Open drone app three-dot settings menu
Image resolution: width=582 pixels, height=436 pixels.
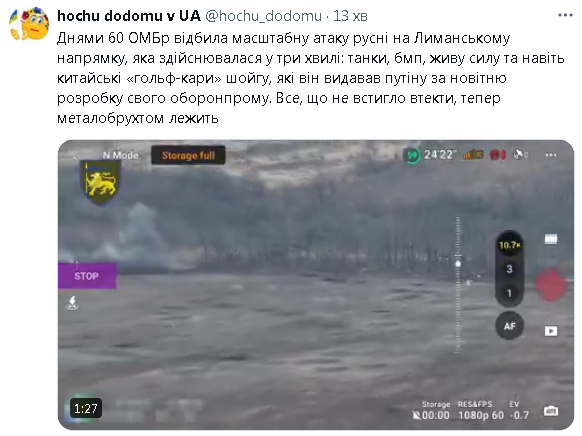(x=551, y=155)
